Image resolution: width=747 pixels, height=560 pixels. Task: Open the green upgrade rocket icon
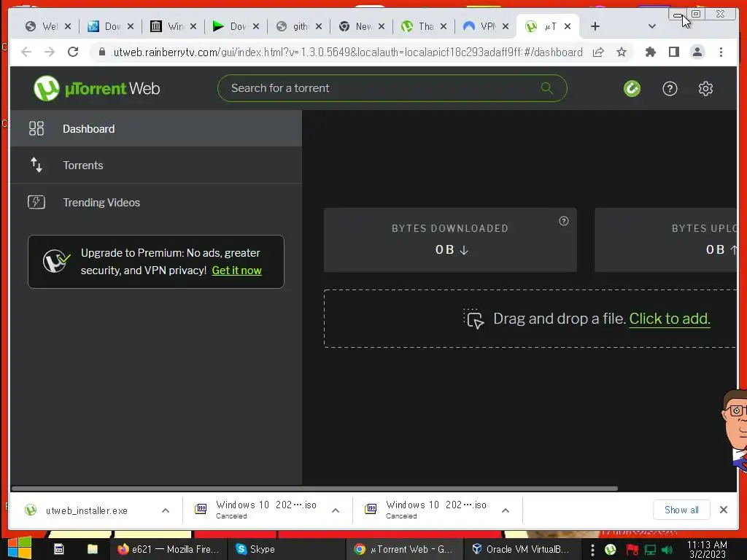click(x=632, y=88)
